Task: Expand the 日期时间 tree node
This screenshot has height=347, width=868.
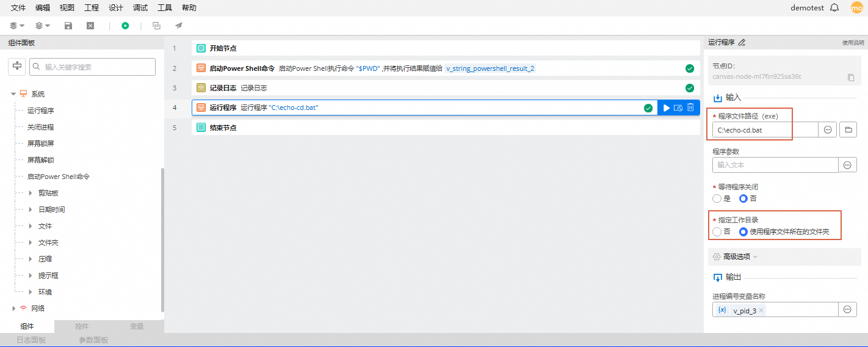Action: pos(31,210)
